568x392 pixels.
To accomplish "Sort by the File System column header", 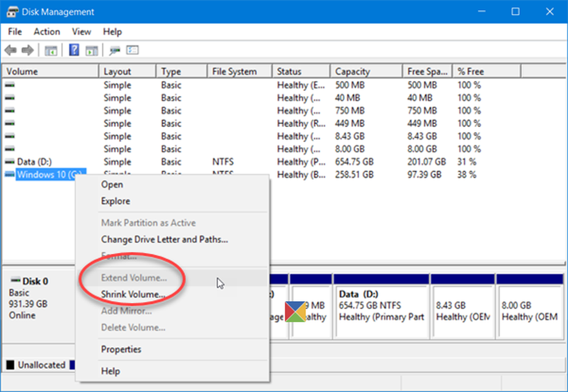I will [x=234, y=71].
